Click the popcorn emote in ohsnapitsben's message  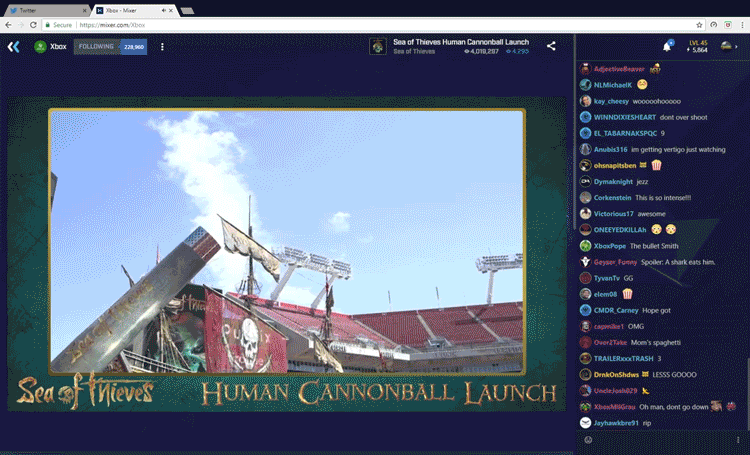point(656,165)
